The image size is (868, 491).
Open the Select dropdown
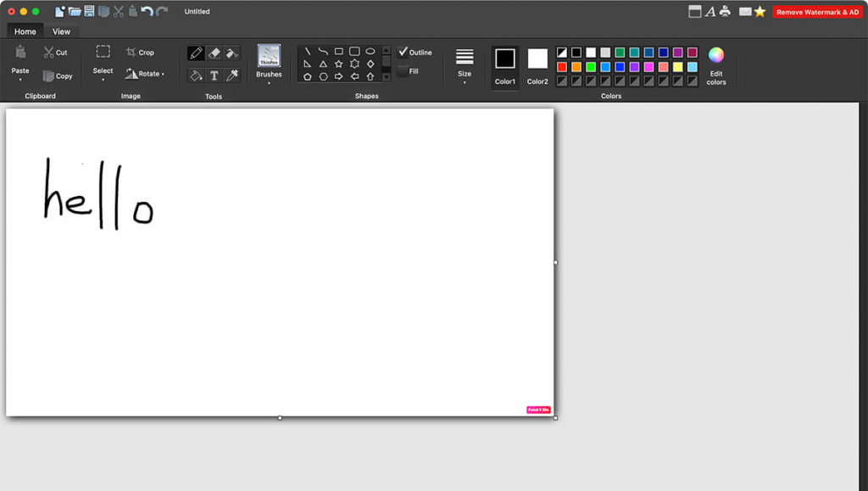point(103,81)
